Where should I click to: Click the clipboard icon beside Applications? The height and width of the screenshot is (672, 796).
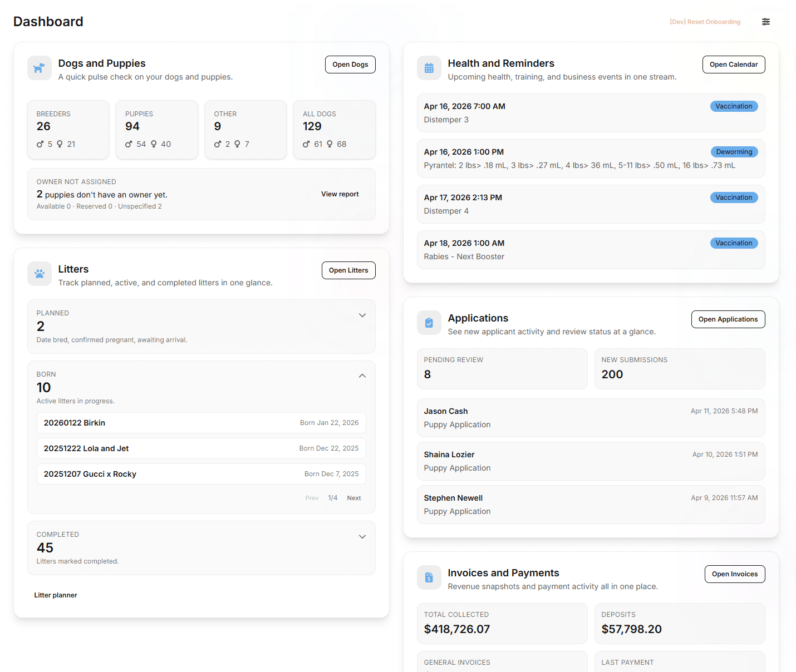click(x=429, y=323)
